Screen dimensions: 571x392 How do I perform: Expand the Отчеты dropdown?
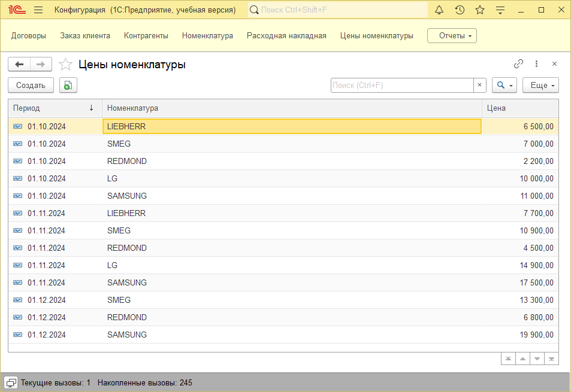pyautogui.click(x=452, y=36)
